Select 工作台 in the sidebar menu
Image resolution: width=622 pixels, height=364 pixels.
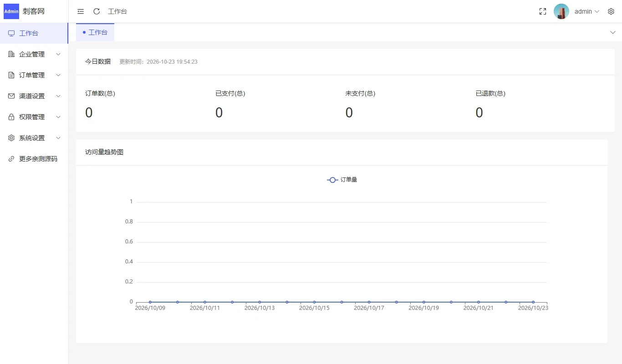34,33
